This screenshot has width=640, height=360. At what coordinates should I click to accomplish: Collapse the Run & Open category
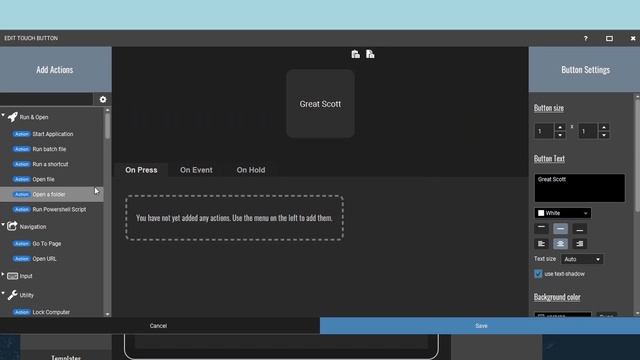(x=3, y=116)
